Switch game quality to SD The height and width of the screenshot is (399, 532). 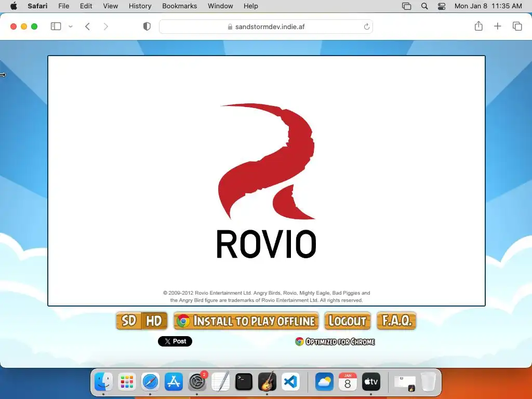129,321
